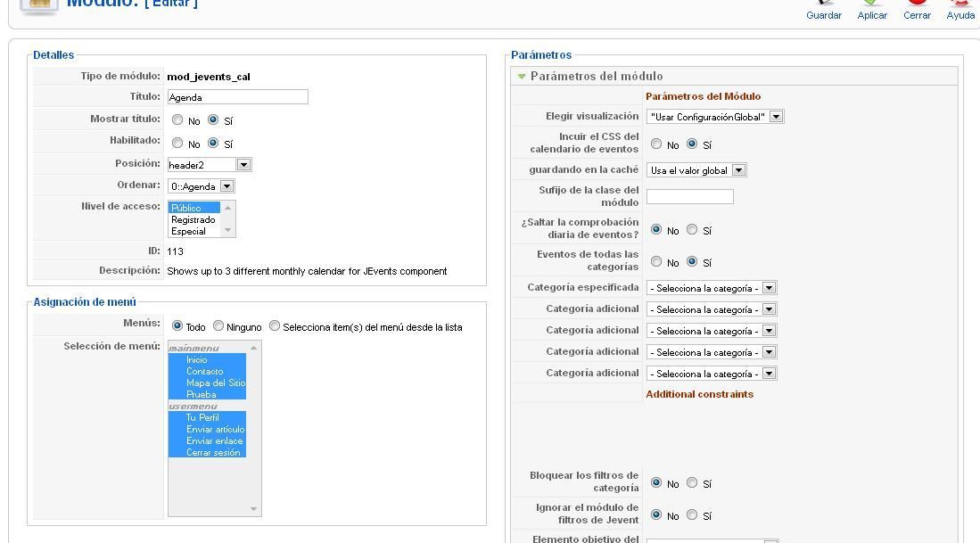Click the usermenu group header in the list

(194, 407)
